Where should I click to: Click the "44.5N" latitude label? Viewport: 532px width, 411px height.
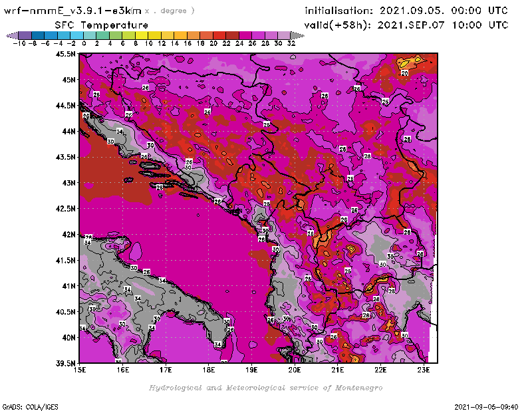click(65, 106)
